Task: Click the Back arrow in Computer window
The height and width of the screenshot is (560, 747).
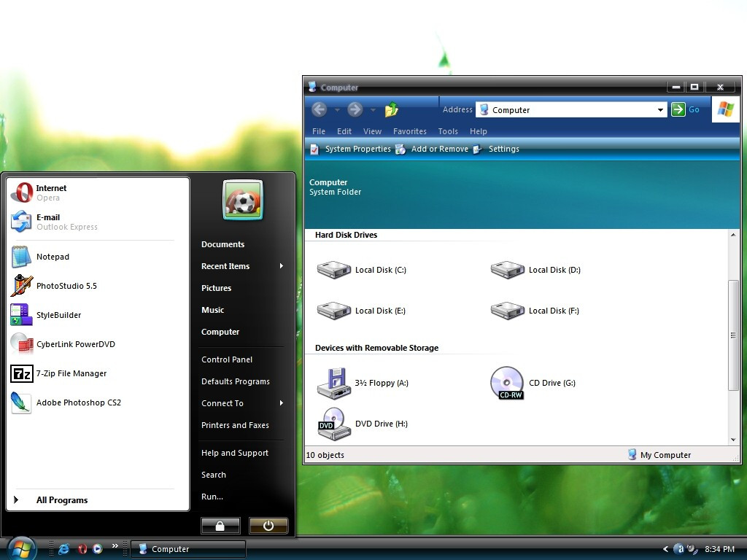Action: 320,109
